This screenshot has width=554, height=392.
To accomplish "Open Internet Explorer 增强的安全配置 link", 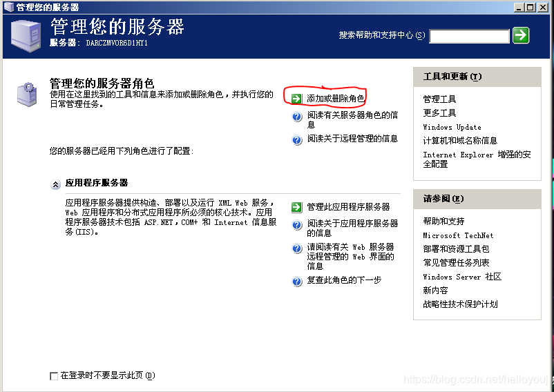I will point(477,159).
